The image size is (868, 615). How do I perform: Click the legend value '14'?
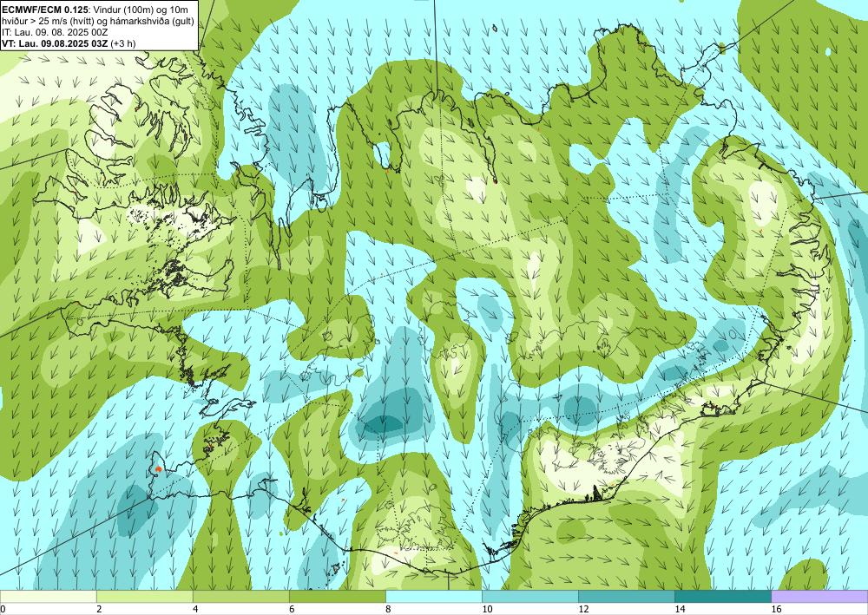pyautogui.click(x=680, y=609)
